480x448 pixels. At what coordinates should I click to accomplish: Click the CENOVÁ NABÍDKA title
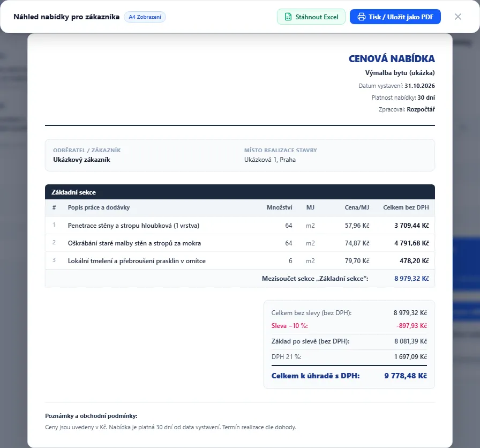point(392,58)
